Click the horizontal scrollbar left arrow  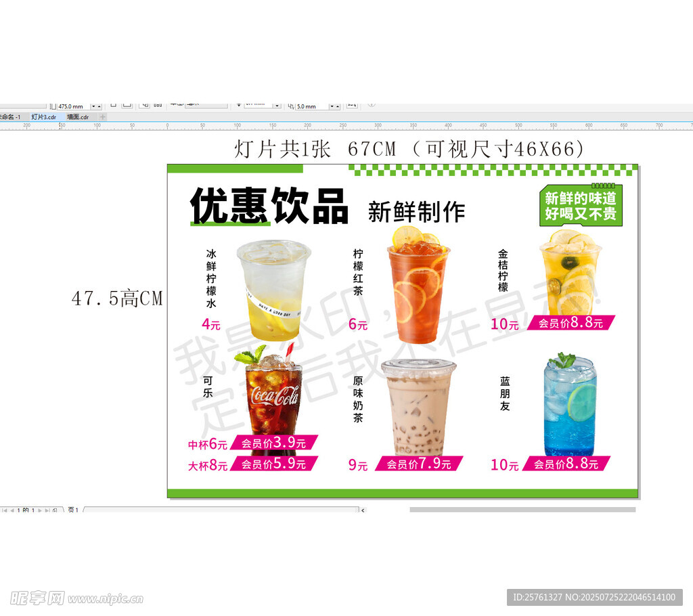(363, 510)
